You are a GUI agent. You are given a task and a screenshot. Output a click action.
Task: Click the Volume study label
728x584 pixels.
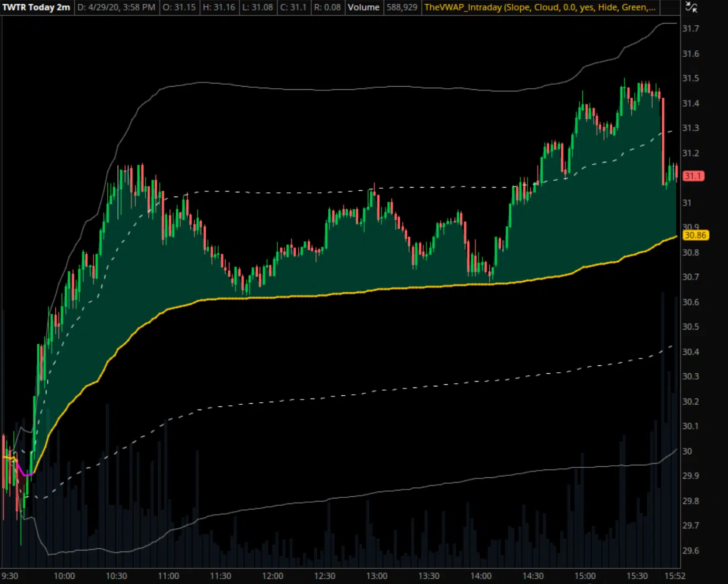pyautogui.click(x=363, y=7)
